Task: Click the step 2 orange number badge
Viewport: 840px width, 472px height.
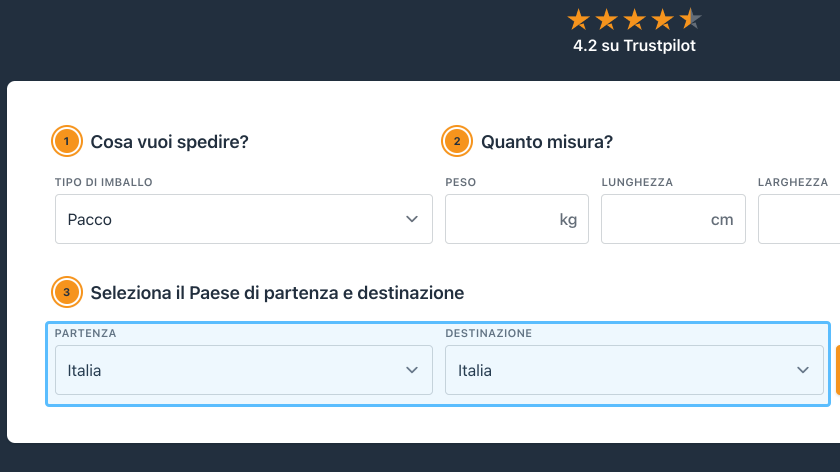Action: click(x=456, y=142)
